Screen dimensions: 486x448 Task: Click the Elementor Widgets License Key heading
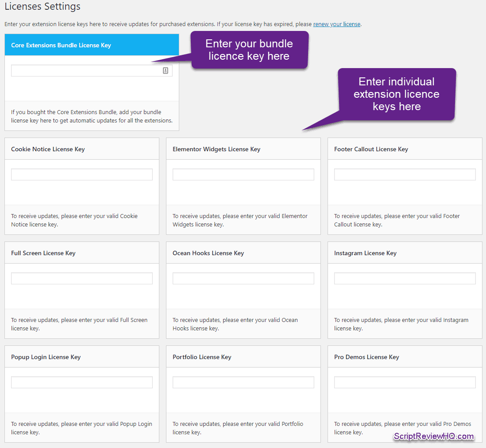tap(216, 149)
